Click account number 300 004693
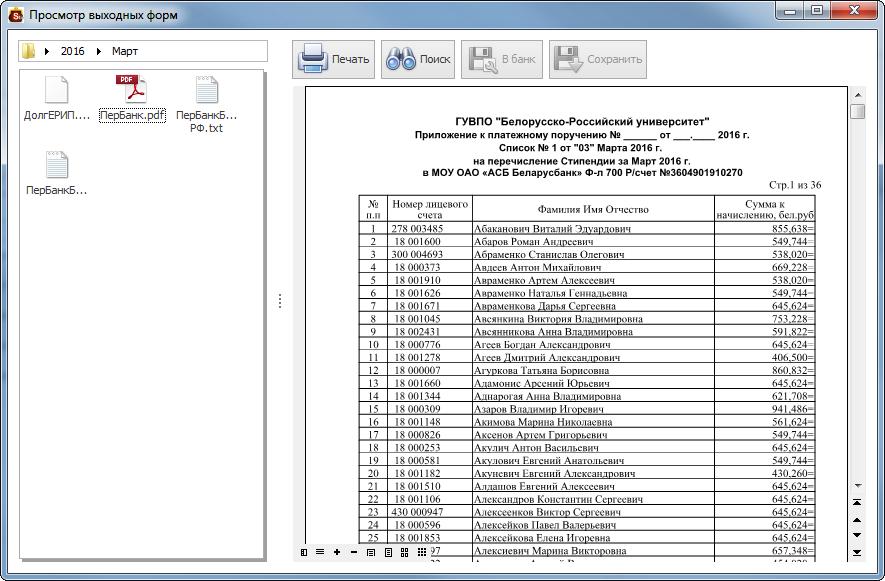The height and width of the screenshot is (581, 885). [417, 255]
